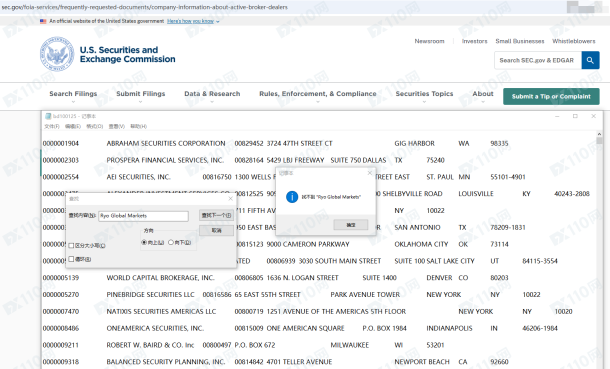Click the Notepad app icon in title bar
Viewport: 610px width, 369px height.
pyautogui.click(x=48, y=116)
